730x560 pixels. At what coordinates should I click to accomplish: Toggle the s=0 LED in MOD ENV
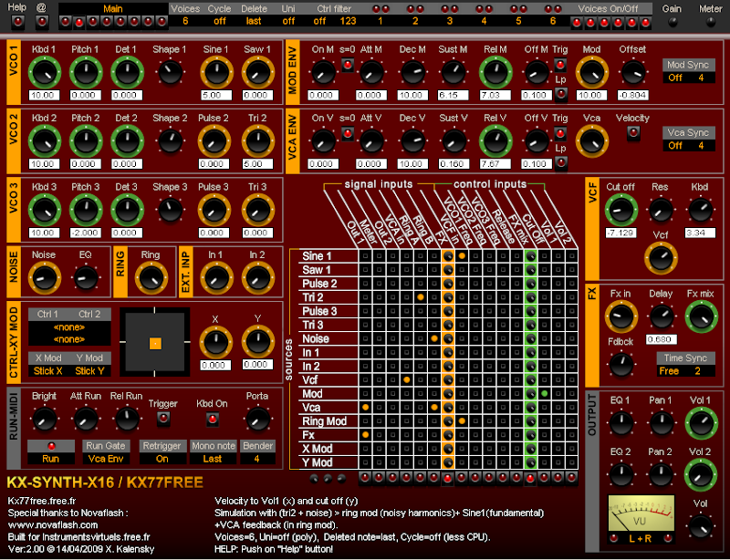(348, 65)
